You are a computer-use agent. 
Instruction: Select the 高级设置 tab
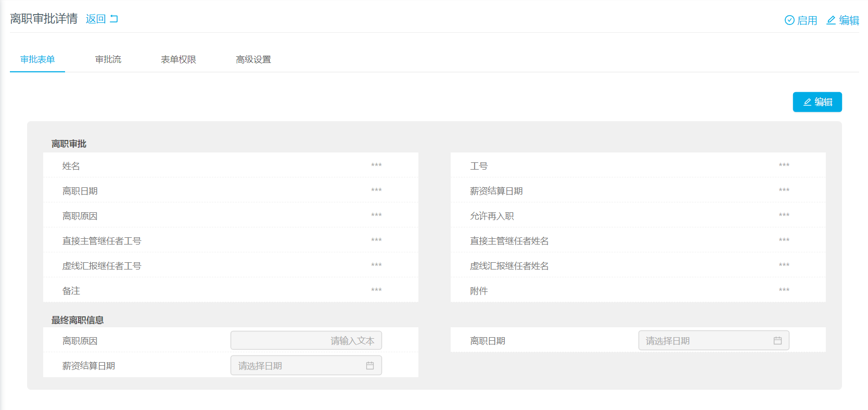[x=253, y=59]
